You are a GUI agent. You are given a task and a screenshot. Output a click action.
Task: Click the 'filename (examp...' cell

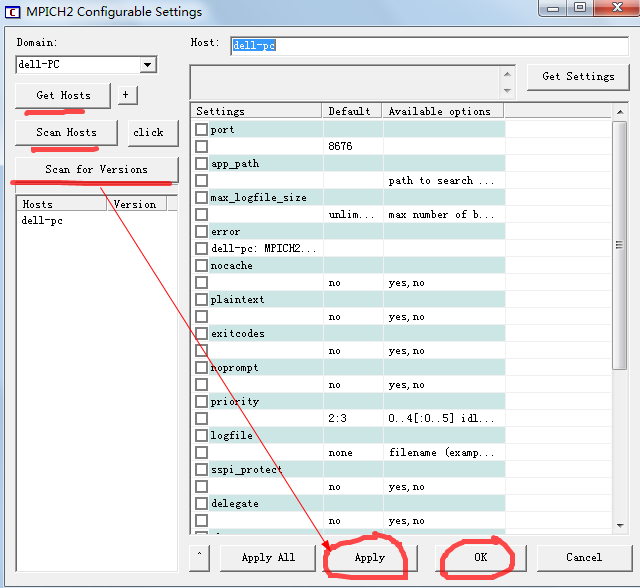[x=441, y=453]
